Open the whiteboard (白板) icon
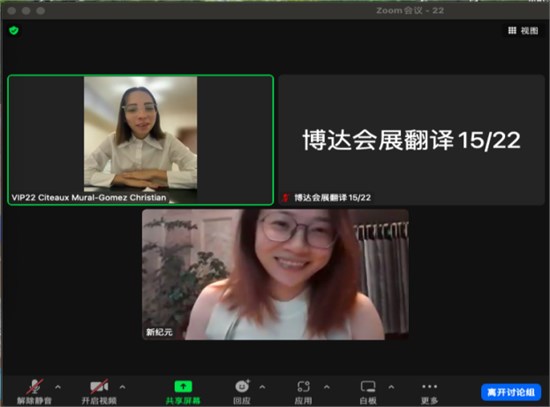This screenshot has height=407, width=550. click(x=368, y=386)
